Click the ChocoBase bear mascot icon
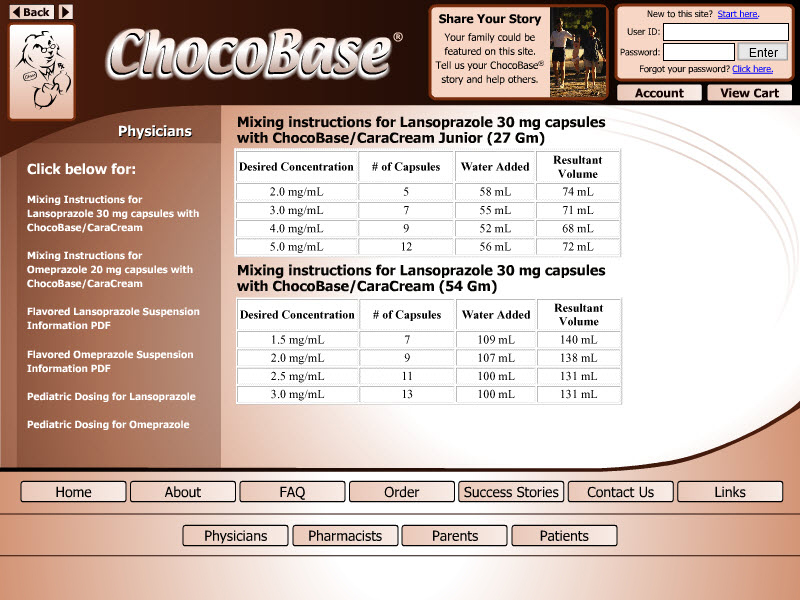 tap(41, 72)
